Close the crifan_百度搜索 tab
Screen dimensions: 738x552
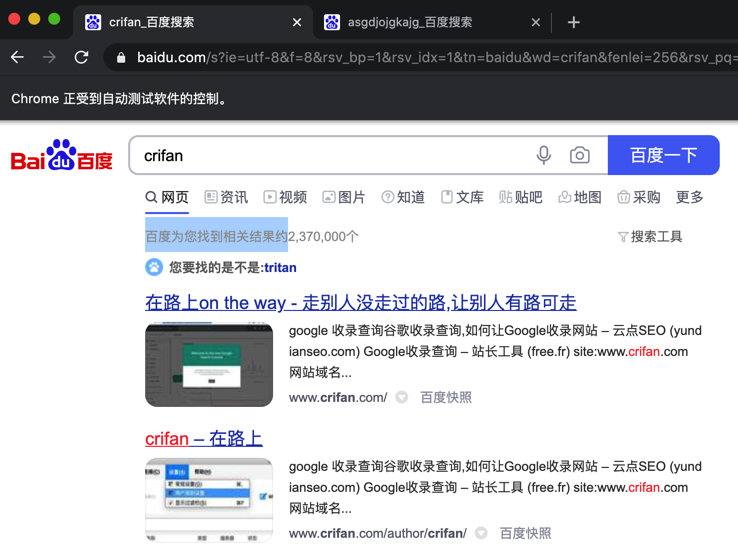(297, 22)
